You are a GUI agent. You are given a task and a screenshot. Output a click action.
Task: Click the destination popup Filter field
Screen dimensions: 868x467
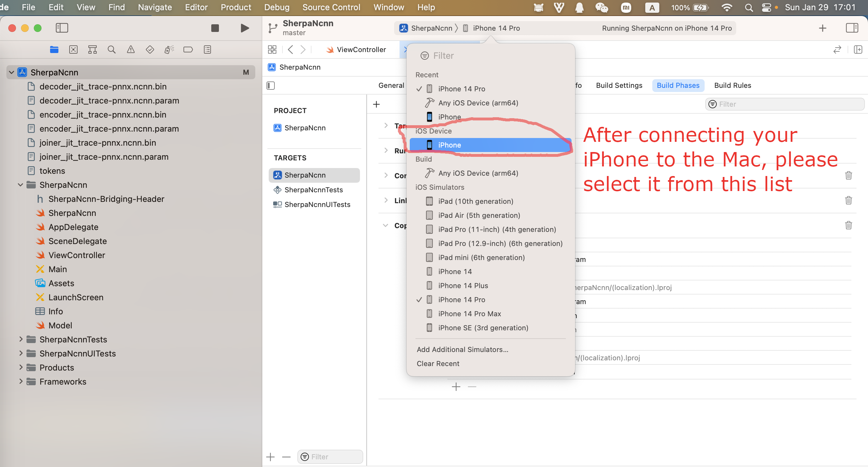(x=490, y=56)
